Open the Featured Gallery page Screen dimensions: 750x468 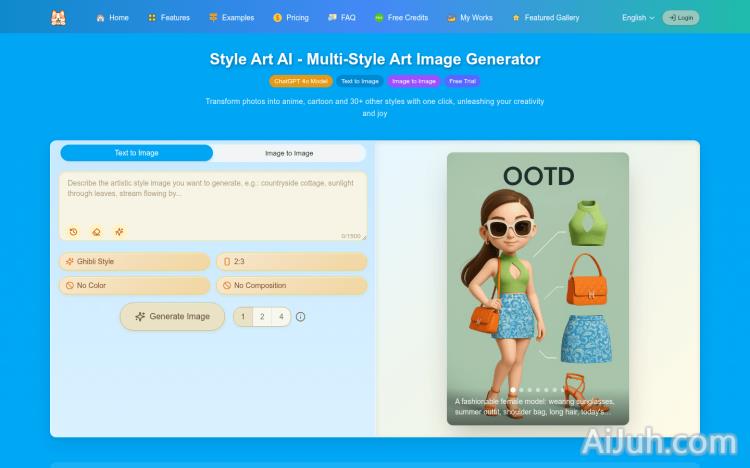coord(546,18)
